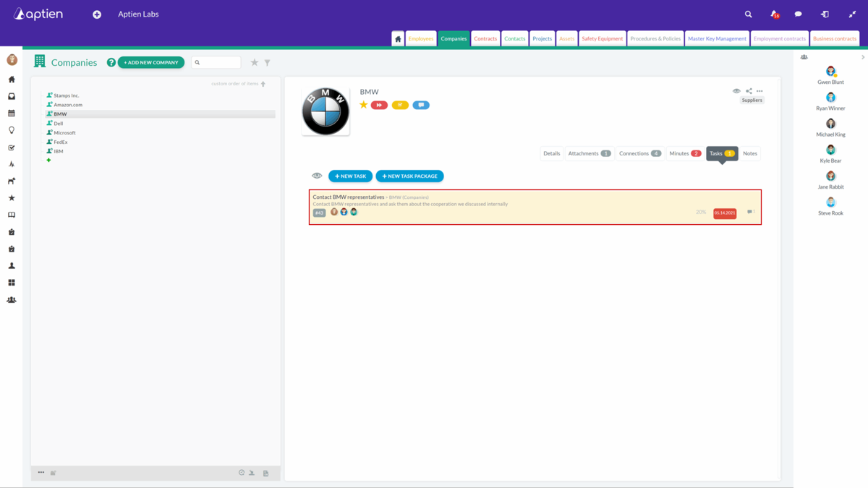This screenshot has width=868, height=488.
Task: Open the Attachments tab of BMW
Action: (x=590, y=153)
